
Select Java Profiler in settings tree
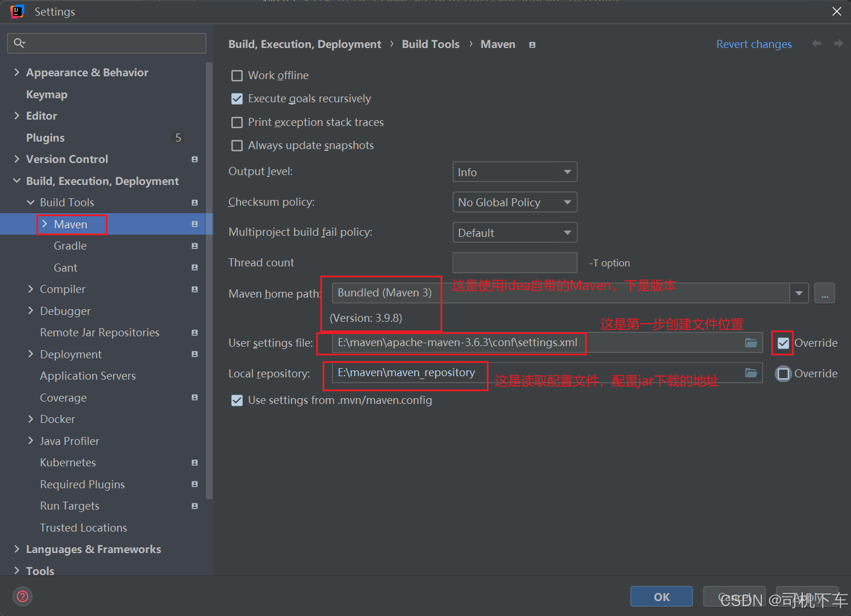click(69, 441)
